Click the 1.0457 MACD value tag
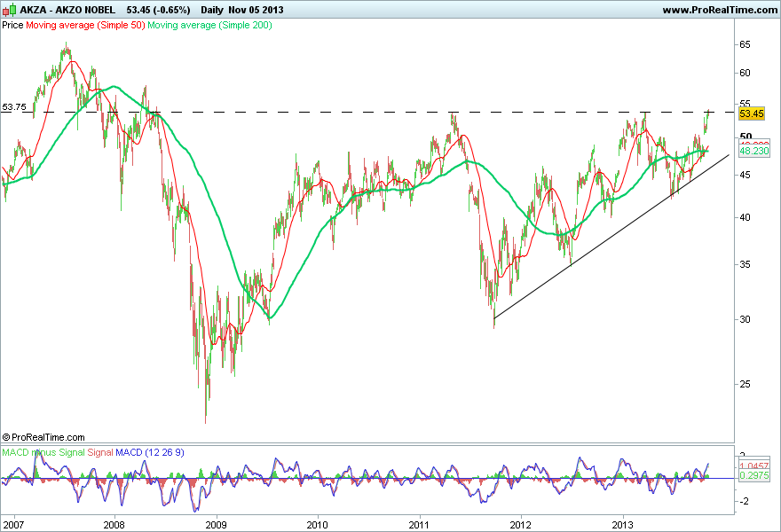This screenshot has width=781, height=532. point(754,466)
